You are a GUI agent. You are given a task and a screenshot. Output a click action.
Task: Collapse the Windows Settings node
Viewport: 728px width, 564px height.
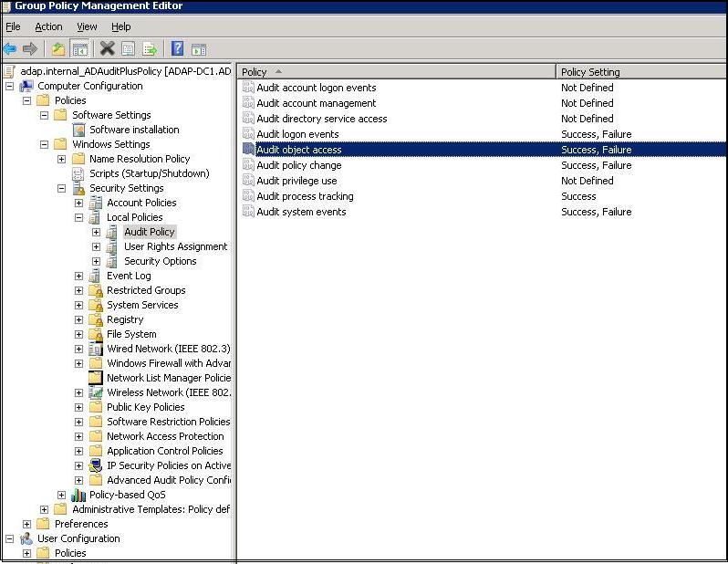44,144
